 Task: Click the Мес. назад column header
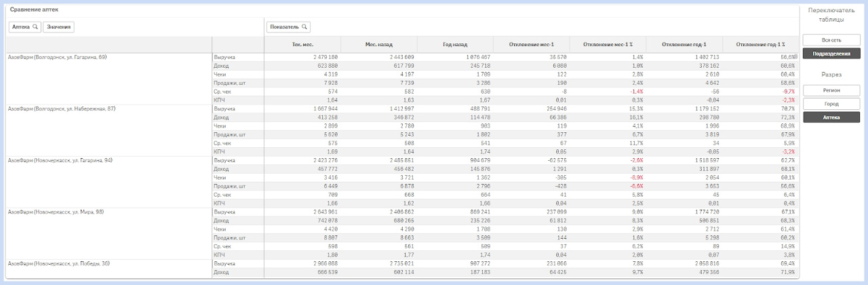tap(379, 44)
